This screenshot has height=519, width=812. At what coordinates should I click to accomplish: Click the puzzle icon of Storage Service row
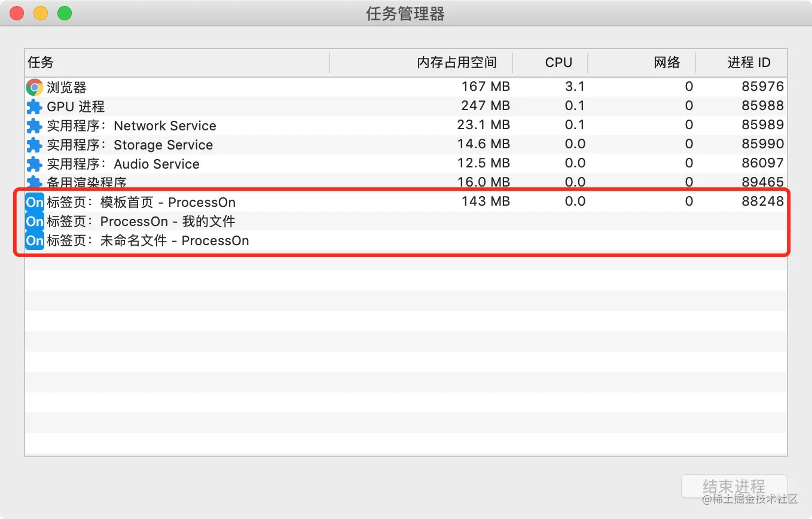(x=35, y=145)
